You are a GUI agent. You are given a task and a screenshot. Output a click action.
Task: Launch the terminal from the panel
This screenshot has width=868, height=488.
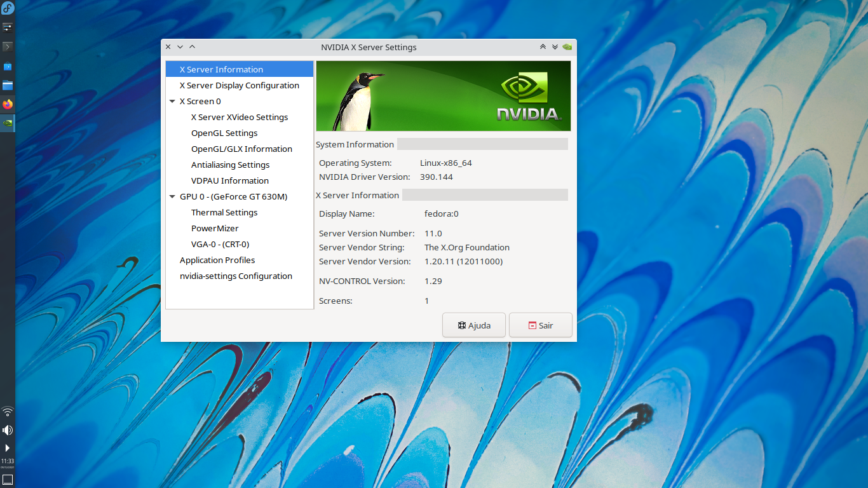pos(8,46)
